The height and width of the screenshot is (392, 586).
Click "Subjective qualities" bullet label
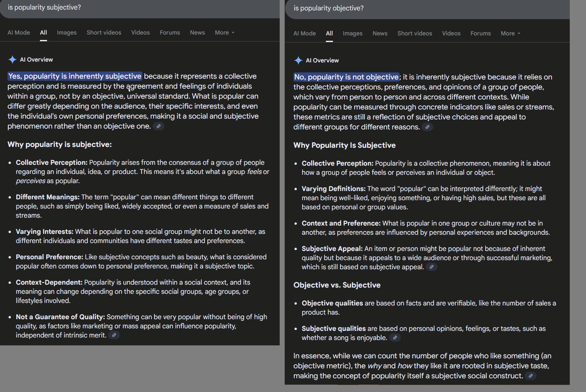[334, 328]
